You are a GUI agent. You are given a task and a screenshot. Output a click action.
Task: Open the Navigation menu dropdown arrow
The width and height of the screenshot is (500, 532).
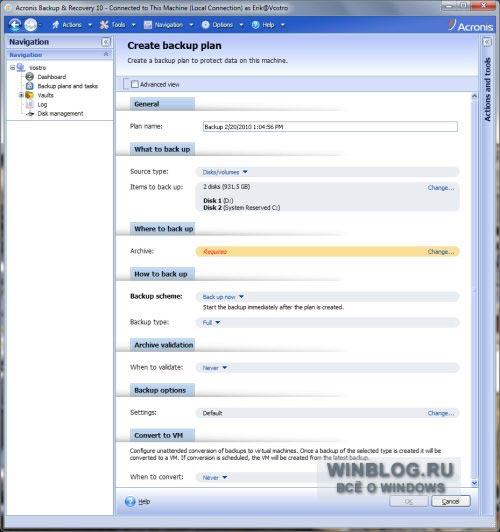coord(191,25)
